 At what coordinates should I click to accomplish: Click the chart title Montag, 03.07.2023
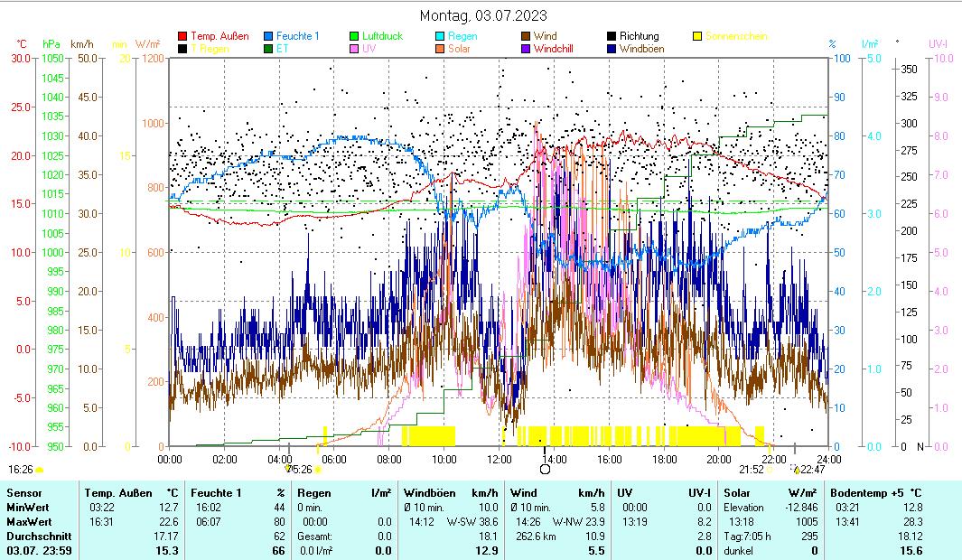tap(483, 15)
